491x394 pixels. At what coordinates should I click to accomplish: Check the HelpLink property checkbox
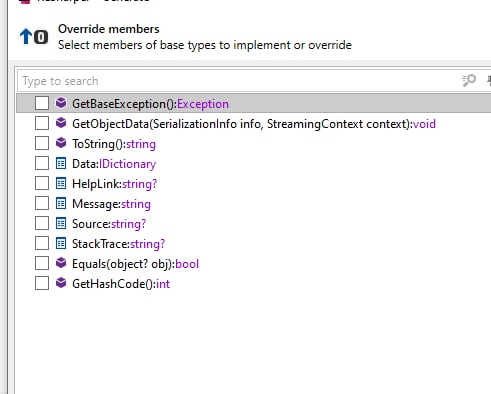coord(42,183)
